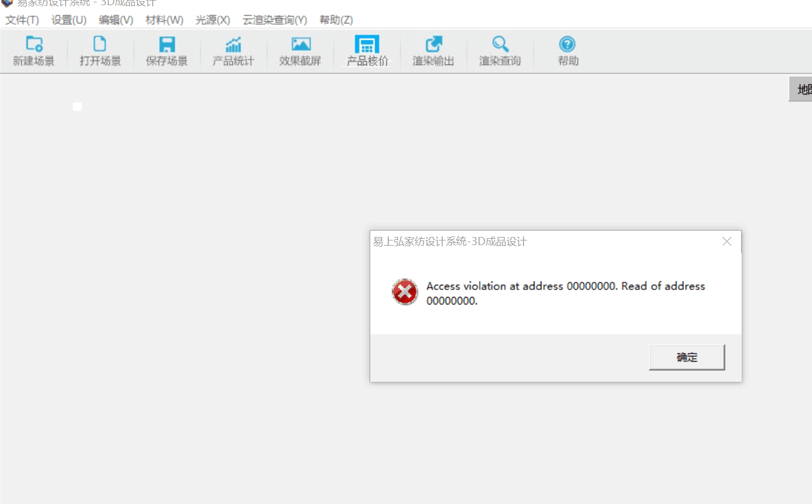
Task: Click the small white square in canvas
Action: tap(77, 107)
